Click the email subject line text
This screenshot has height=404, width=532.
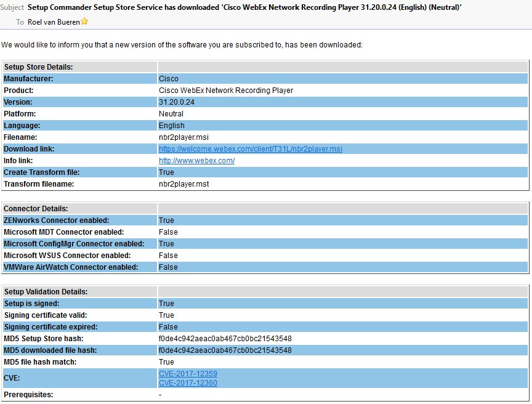point(244,7)
